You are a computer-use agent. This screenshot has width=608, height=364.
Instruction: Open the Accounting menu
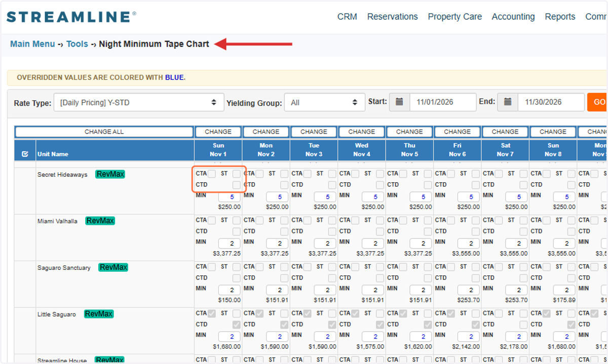tap(513, 17)
